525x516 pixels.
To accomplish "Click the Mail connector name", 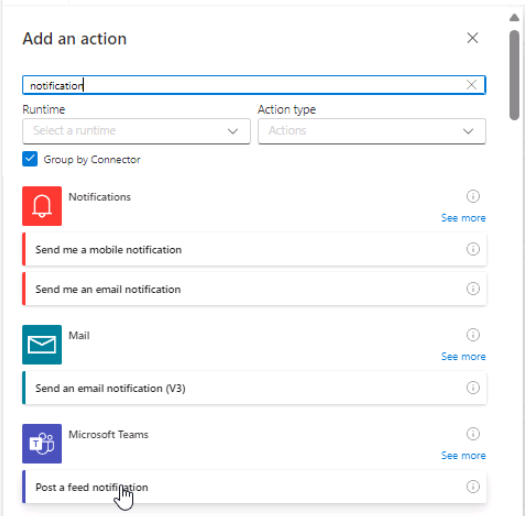I will 79,336.
